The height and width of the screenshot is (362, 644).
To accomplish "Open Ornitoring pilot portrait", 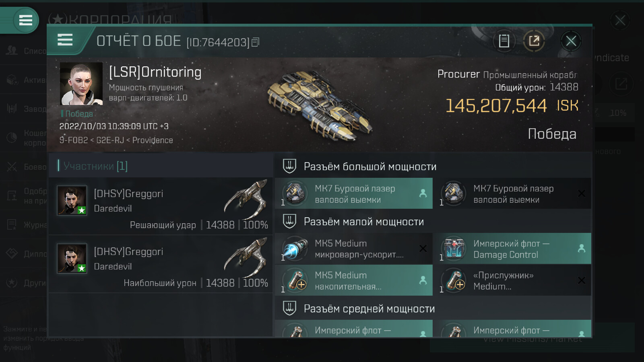I will coord(81,84).
